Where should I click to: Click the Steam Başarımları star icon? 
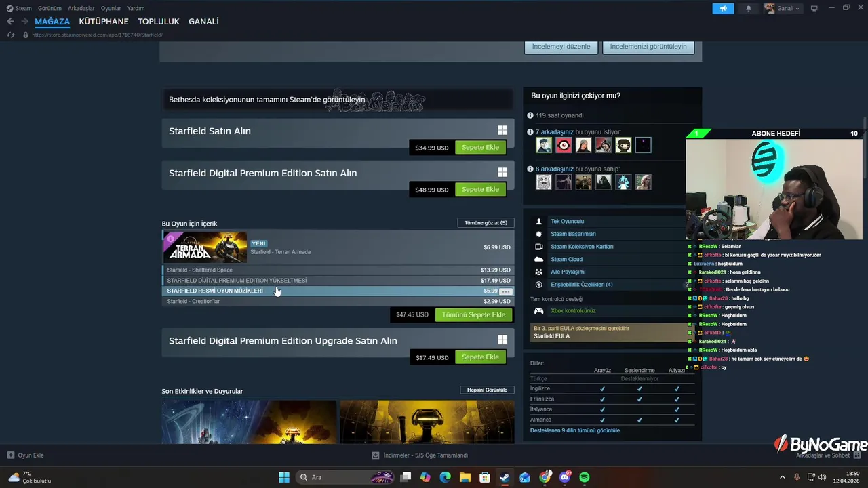click(539, 234)
